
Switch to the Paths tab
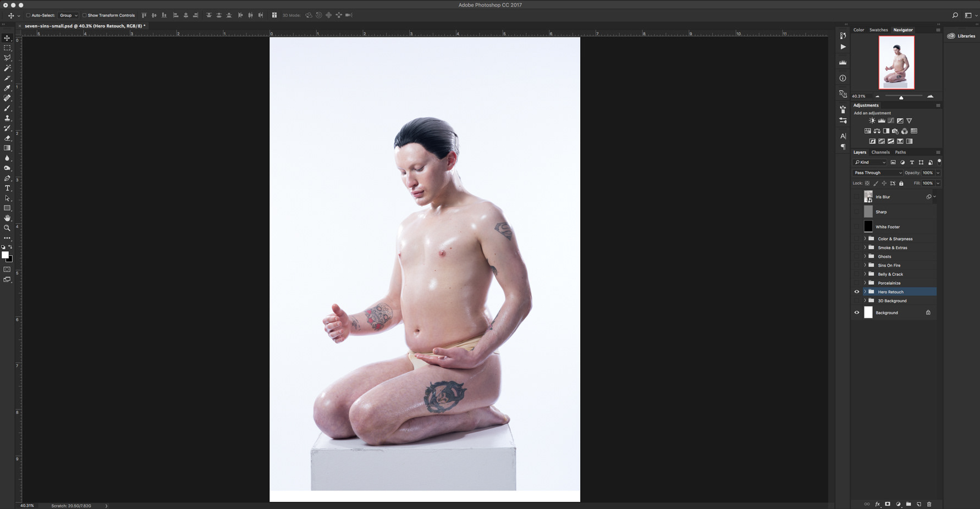pos(900,152)
